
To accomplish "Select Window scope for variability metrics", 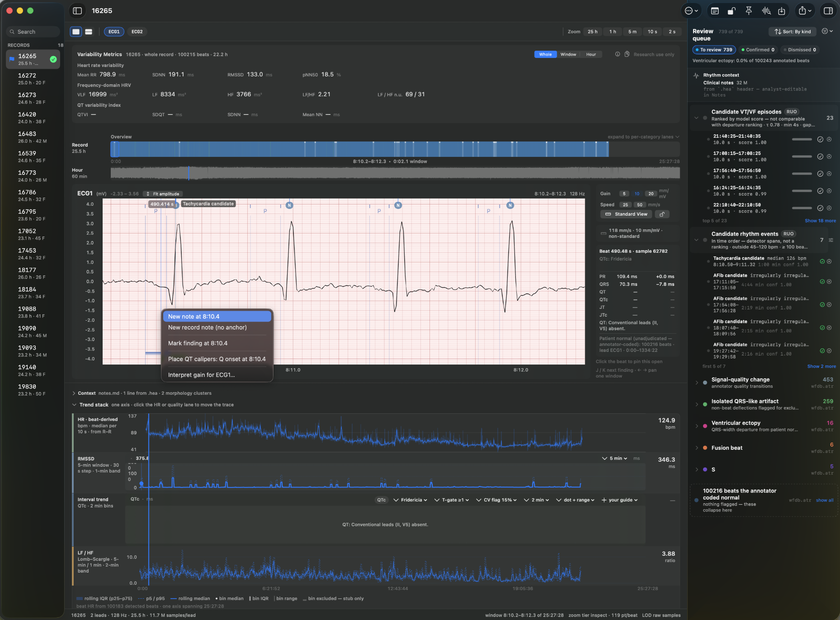I will [568, 54].
